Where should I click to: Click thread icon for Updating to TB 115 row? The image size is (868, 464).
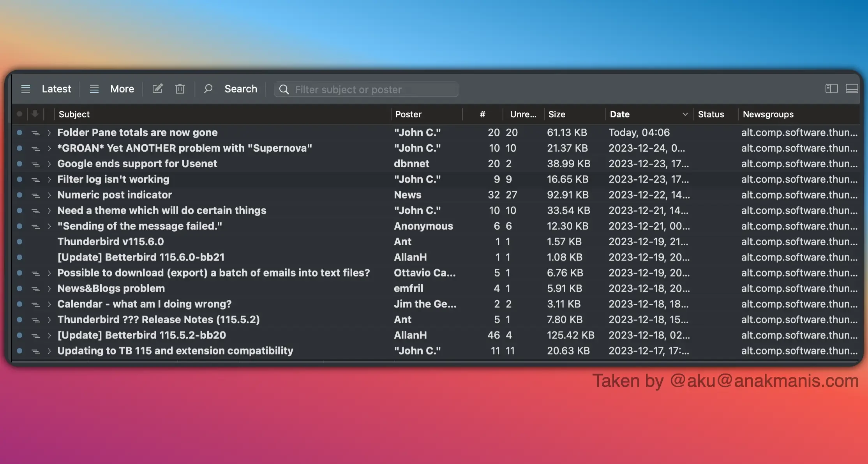click(35, 351)
